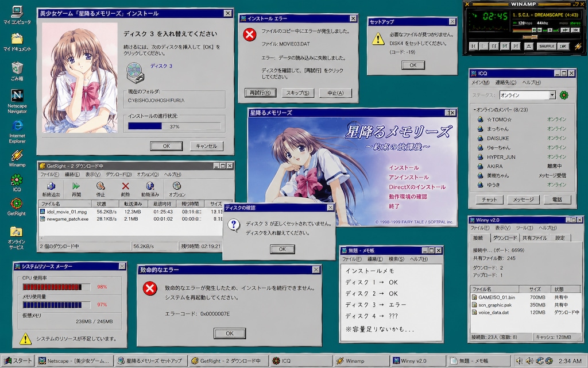
Task: Click the GetRight オプション toolbar icon
Action: [x=177, y=186]
